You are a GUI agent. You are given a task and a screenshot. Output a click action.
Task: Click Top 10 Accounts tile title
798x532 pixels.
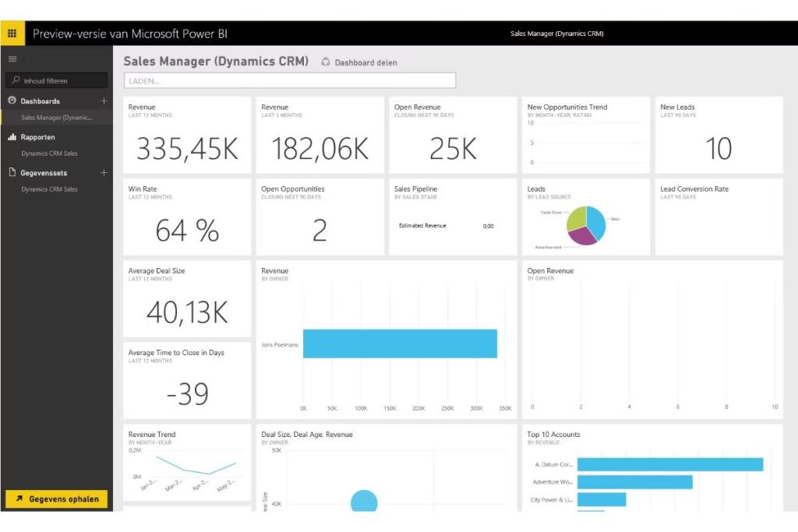click(553, 435)
